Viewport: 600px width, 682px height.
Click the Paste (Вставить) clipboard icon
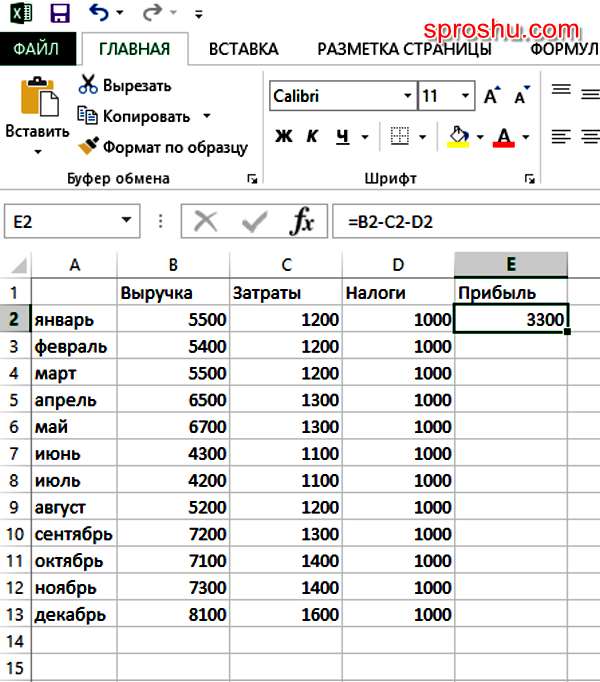37,100
